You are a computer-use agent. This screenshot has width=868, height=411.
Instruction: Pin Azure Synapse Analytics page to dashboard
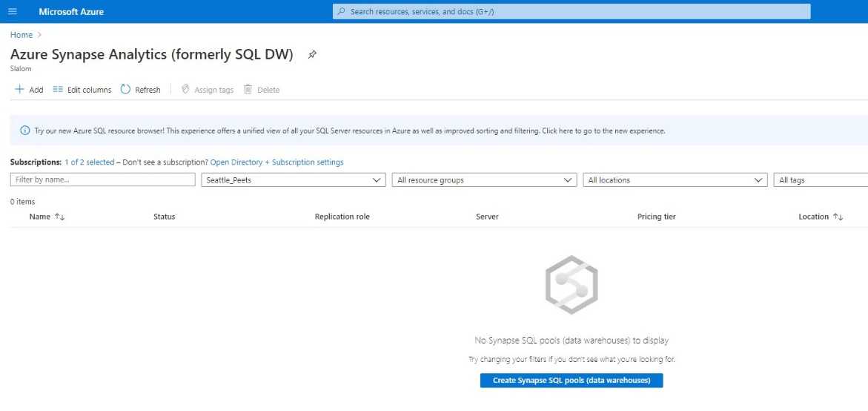pyautogui.click(x=312, y=55)
